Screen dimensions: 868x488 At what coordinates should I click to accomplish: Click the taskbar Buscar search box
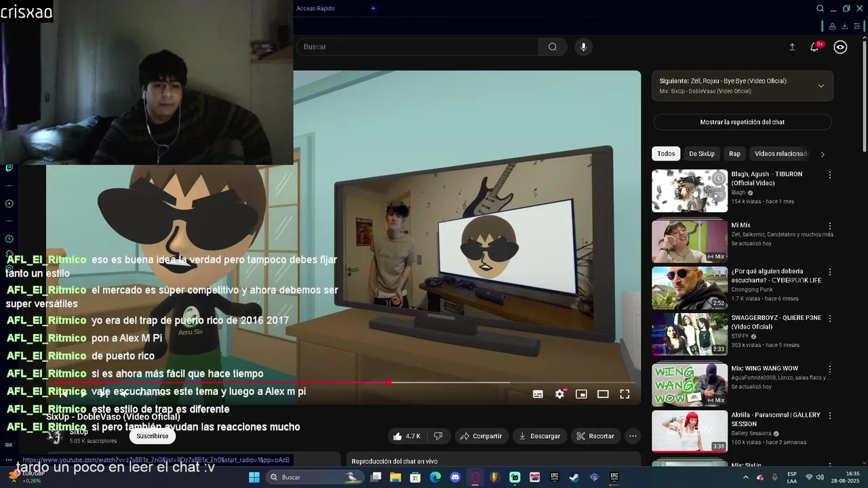coord(315,477)
